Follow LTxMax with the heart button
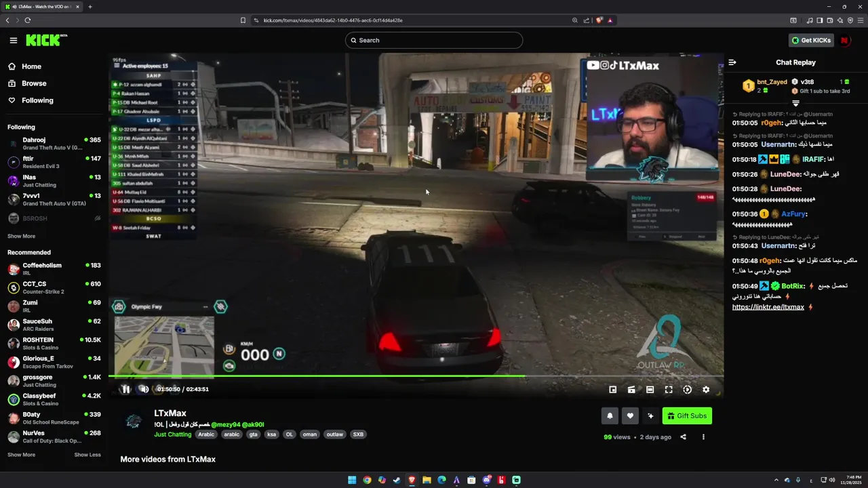 630,416
